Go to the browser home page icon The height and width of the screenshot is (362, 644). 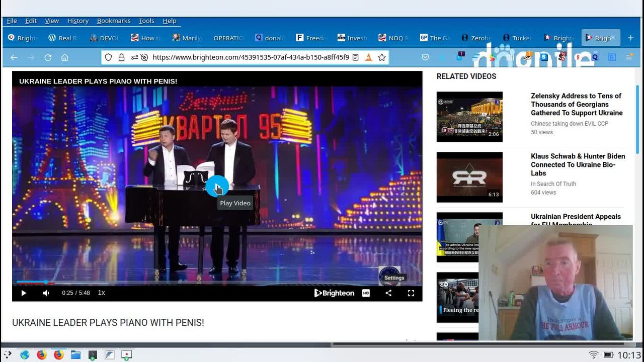[64, 58]
